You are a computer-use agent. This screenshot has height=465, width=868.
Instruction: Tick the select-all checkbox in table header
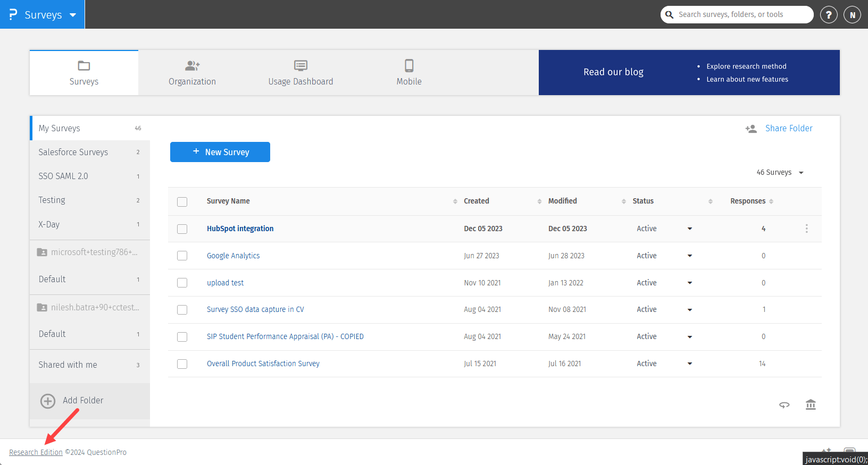[182, 202]
